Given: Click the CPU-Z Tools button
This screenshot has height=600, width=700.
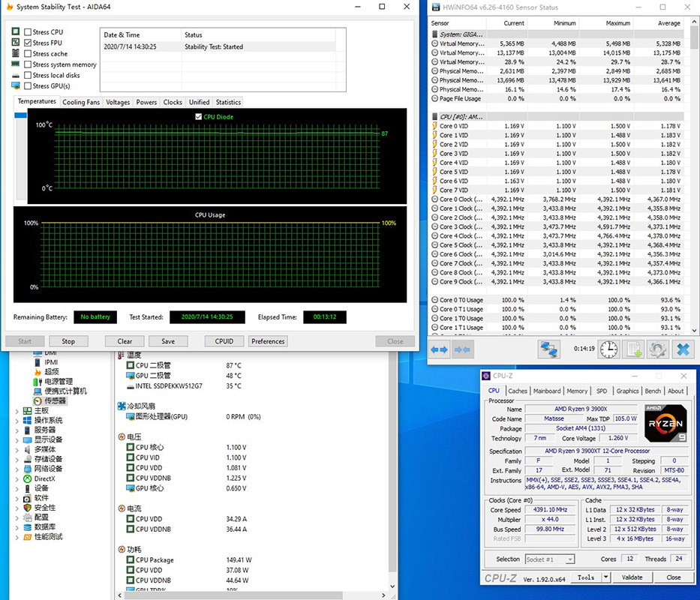Looking at the screenshot, I should tap(586, 577).
